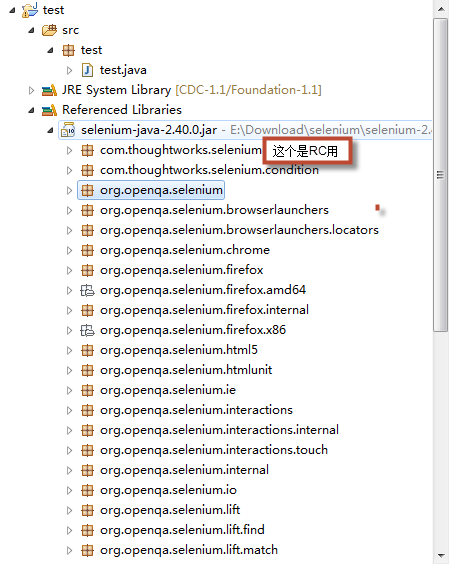Screen dimensions: 449x564
Task: Click the org.openqa.selenium.html5 package icon
Action: pos(87,350)
